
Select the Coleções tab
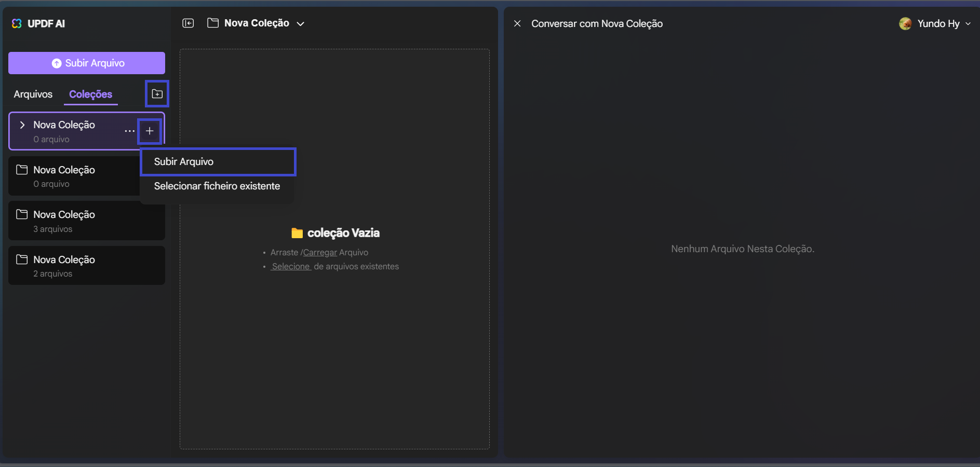(90, 94)
